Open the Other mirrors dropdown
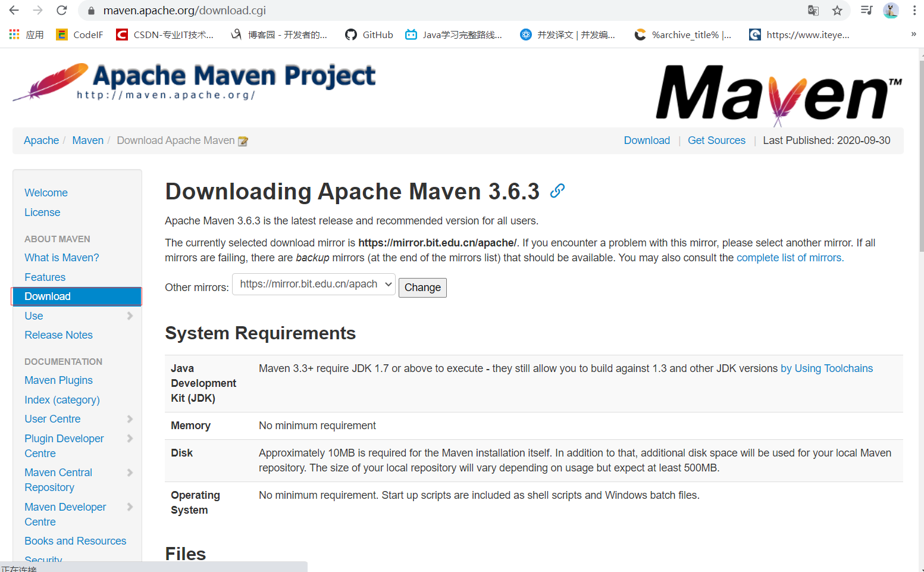The height and width of the screenshot is (572, 924). click(x=314, y=285)
